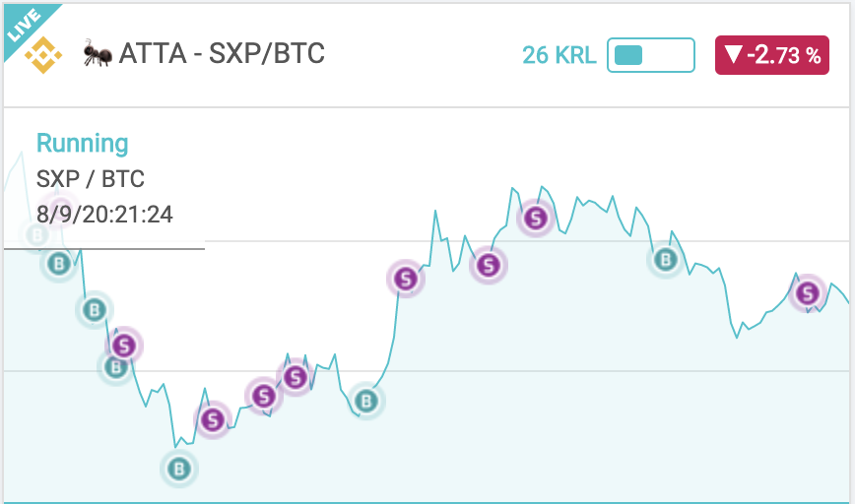Screen dimensions: 855x504
Task: Click the 8/9/20:21:24 timestamp
Action: [x=104, y=215]
